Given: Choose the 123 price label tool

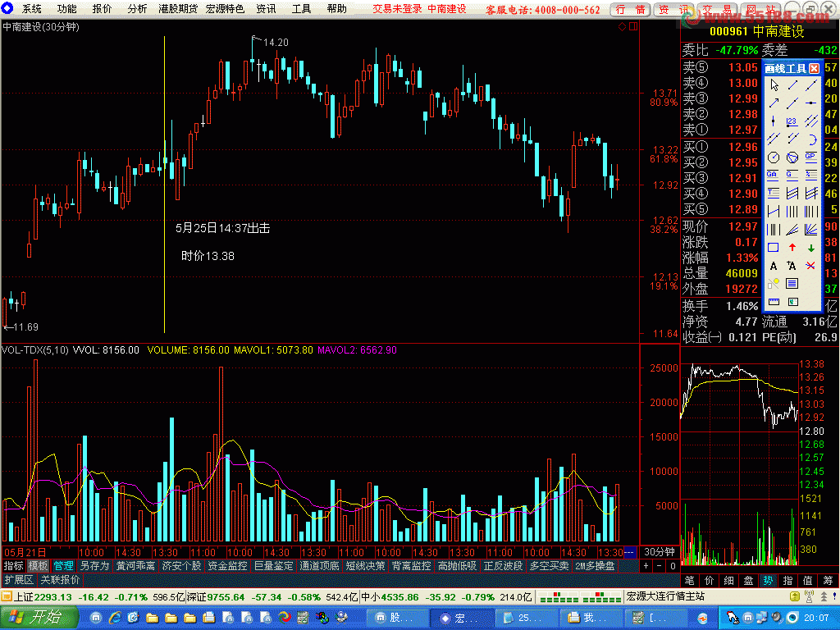Looking at the screenshot, I should pos(792,121).
